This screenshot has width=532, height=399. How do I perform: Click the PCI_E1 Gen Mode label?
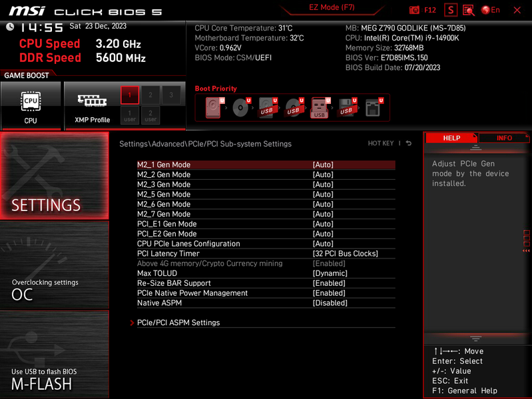click(x=166, y=224)
